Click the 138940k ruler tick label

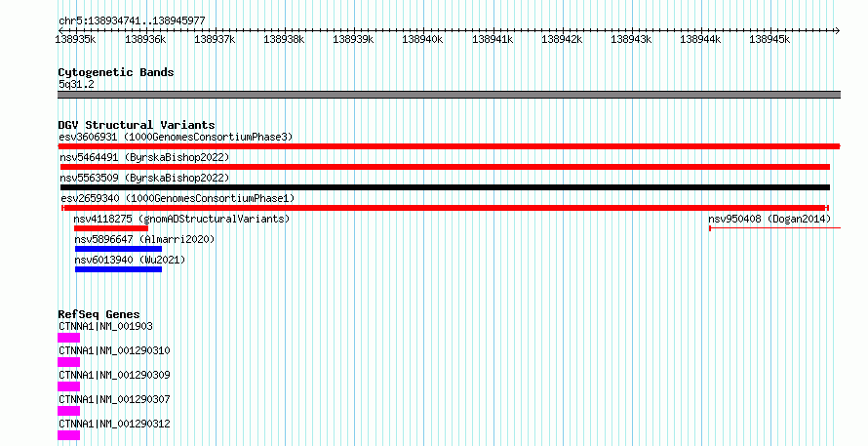pos(422,39)
